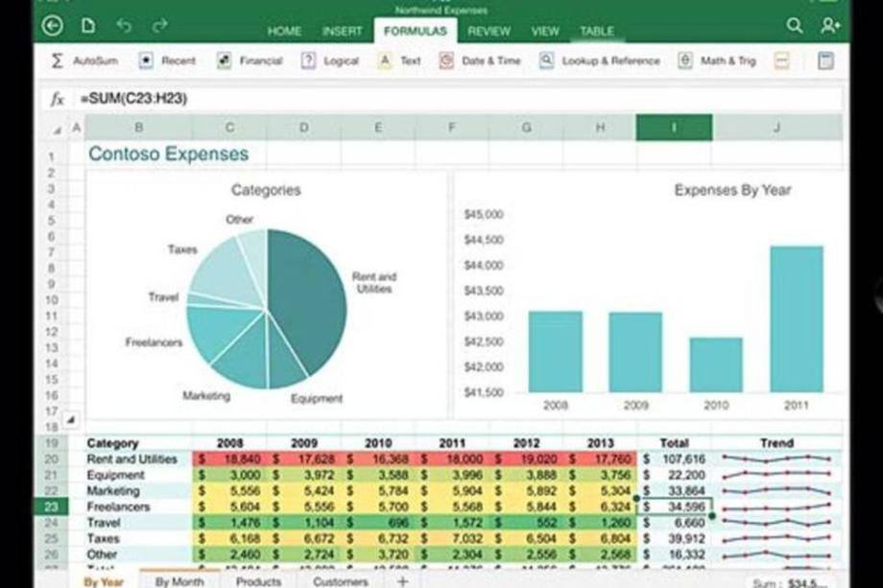Click the select-all corner triangle
The image size is (883, 588).
click(x=57, y=129)
